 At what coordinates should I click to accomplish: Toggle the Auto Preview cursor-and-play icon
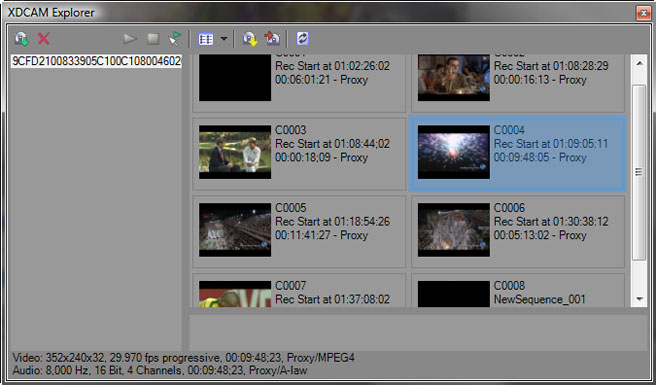(x=175, y=39)
